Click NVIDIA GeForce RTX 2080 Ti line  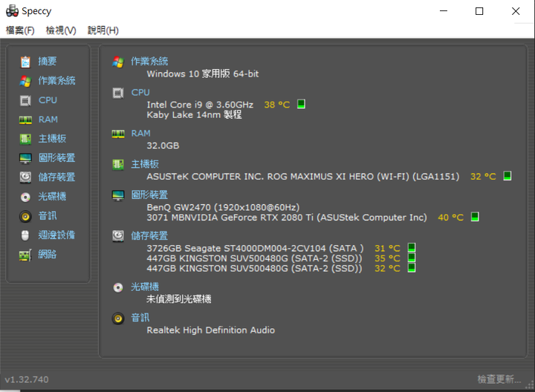pos(287,218)
